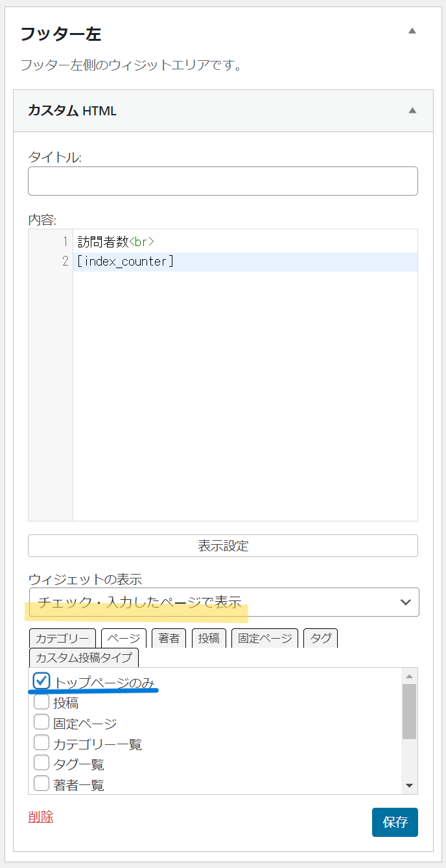Switch to the カテゴリー tab
The width and height of the screenshot is (446, 868).
point(62,638)
